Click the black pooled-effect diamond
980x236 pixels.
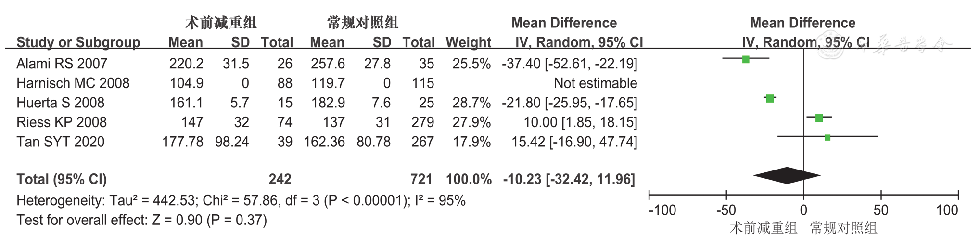(787, 175)
